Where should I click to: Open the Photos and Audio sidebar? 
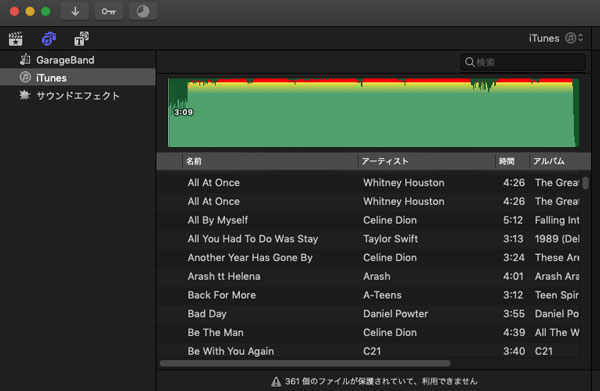[x=49, y=39]
